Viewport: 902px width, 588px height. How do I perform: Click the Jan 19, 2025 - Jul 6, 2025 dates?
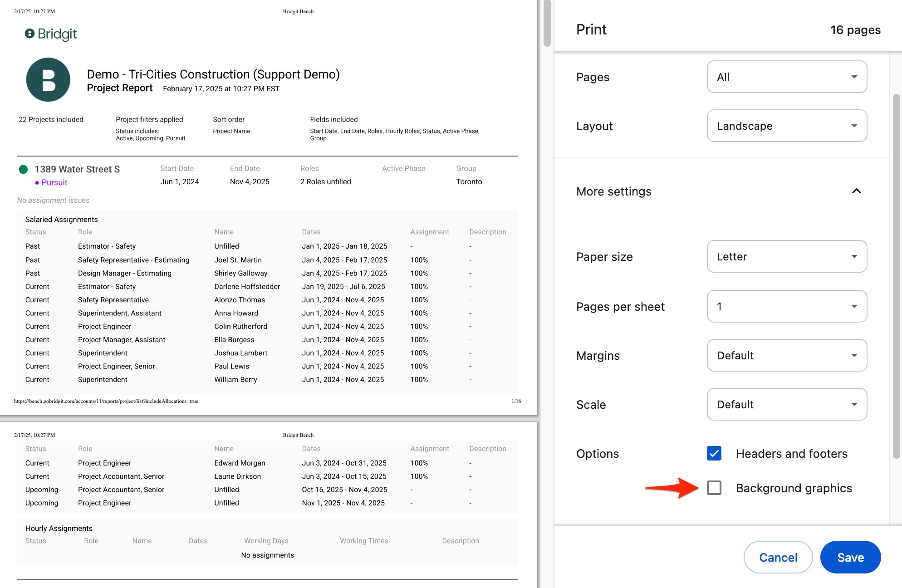coord(343,287)
